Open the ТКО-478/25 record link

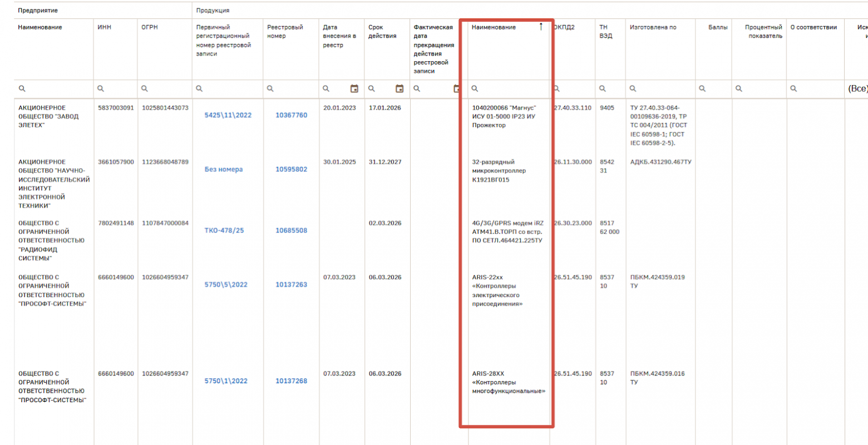click(x=224, y=230)
